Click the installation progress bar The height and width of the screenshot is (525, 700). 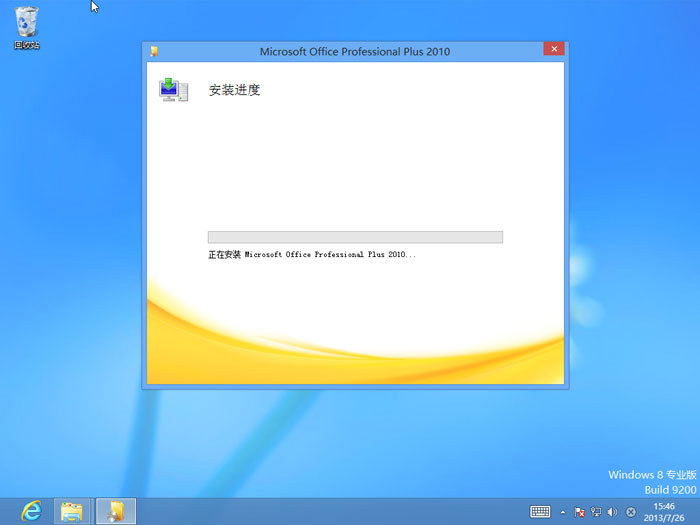coord(355,237)
